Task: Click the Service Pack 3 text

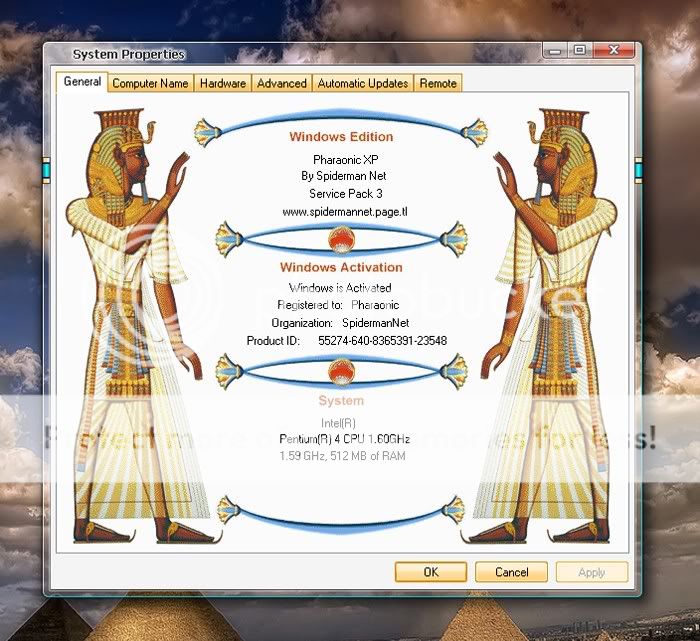Action: tap(346, 194)
